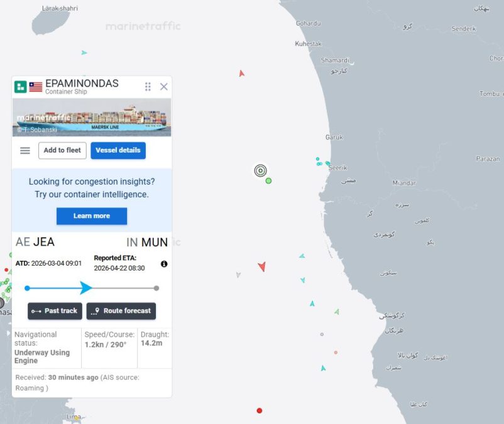The image size is (504, 424).
Task: Click the EPAMINONDAS ship photo thumbnail
Action: 92,117
